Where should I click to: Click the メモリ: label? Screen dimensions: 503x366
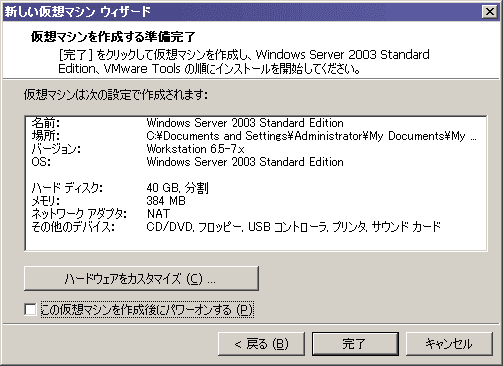pos(46,201)
